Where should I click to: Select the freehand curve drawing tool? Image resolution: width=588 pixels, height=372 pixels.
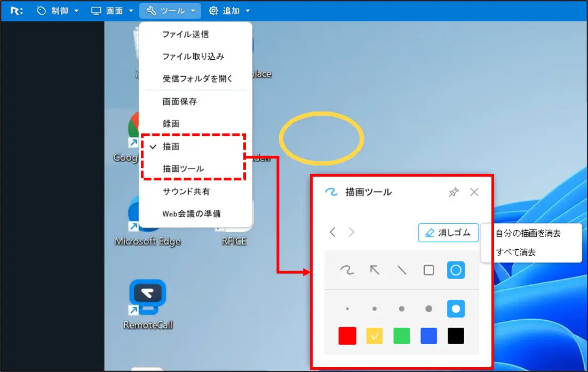(347, 270)
